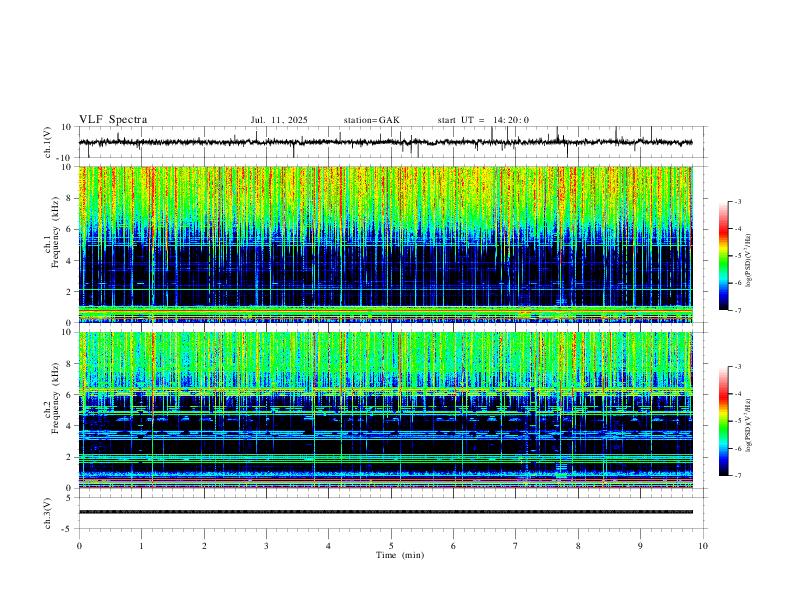Click the ch.3 voltage trace band
Image resolution: width=792 pixels, height=612 pixels.
click(385, 512)
